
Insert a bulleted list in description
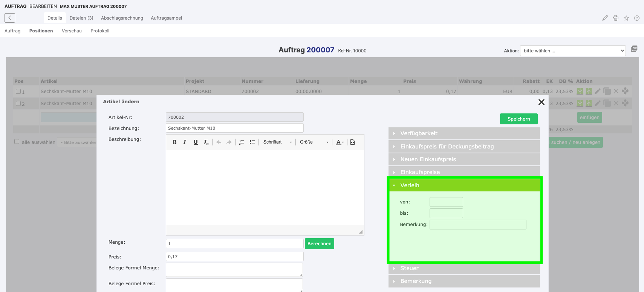252,142
